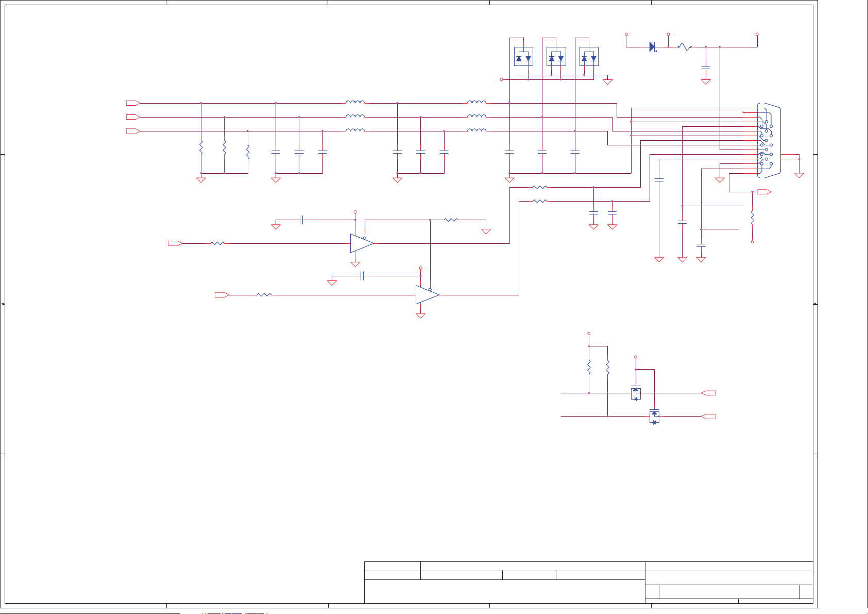Select the vertical resistor below the output port

(752, 218)
